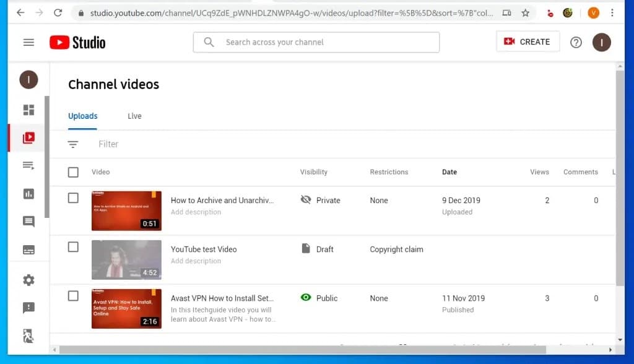Add description to YouTube test Video
Screen dimensions: 634x364
coord(196,261)
